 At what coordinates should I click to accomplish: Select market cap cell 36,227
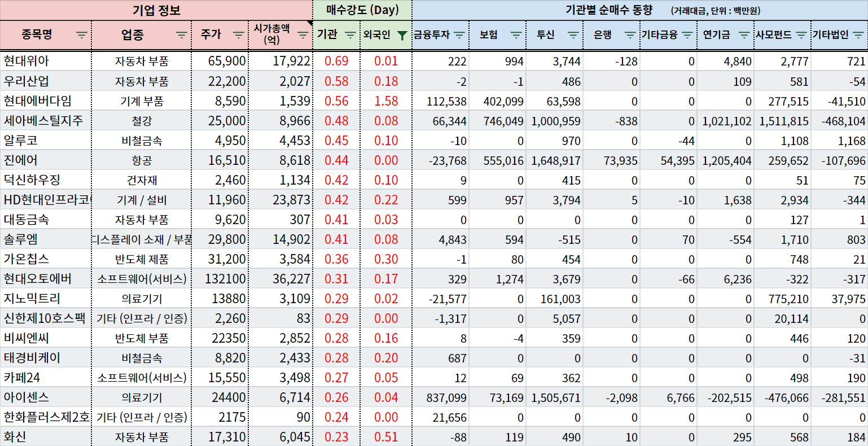(280, 279)
